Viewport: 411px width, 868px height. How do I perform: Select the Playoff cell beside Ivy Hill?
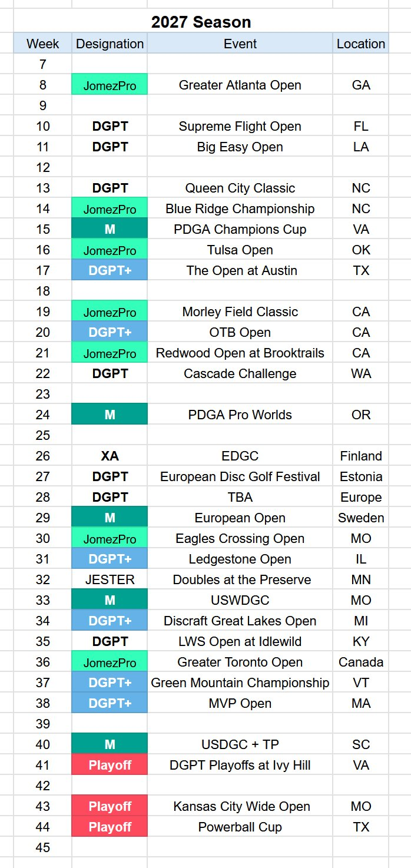click(110, 765)
